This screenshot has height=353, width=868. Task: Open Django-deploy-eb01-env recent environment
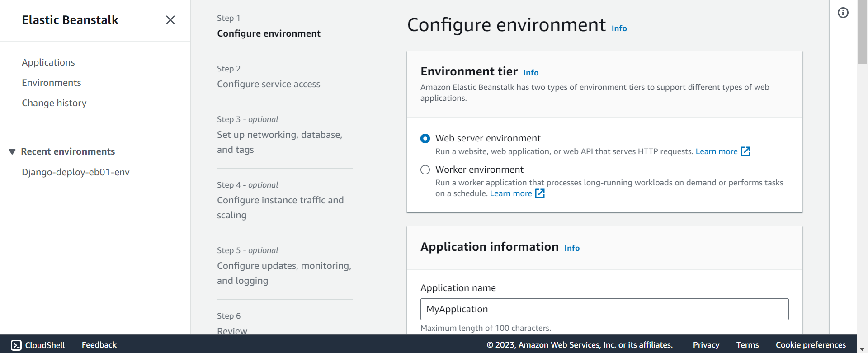pyautogui.click(x=75, y=172)
